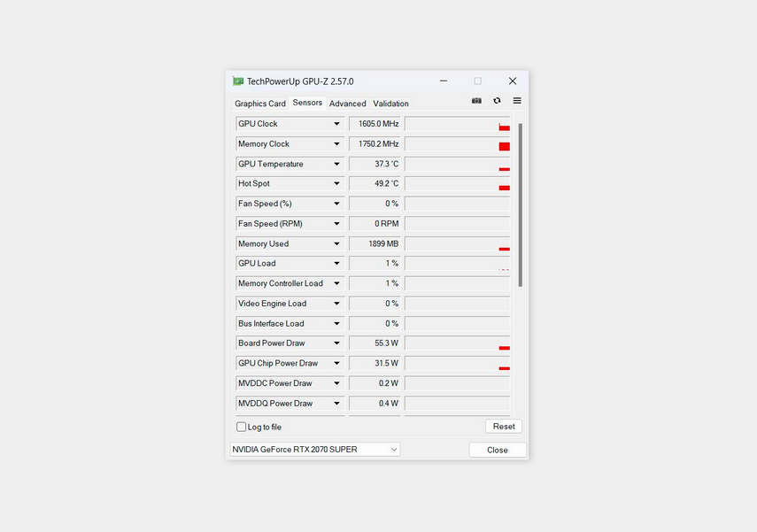
Task: Click the Memory Used history graph
Action: point(457,243)
